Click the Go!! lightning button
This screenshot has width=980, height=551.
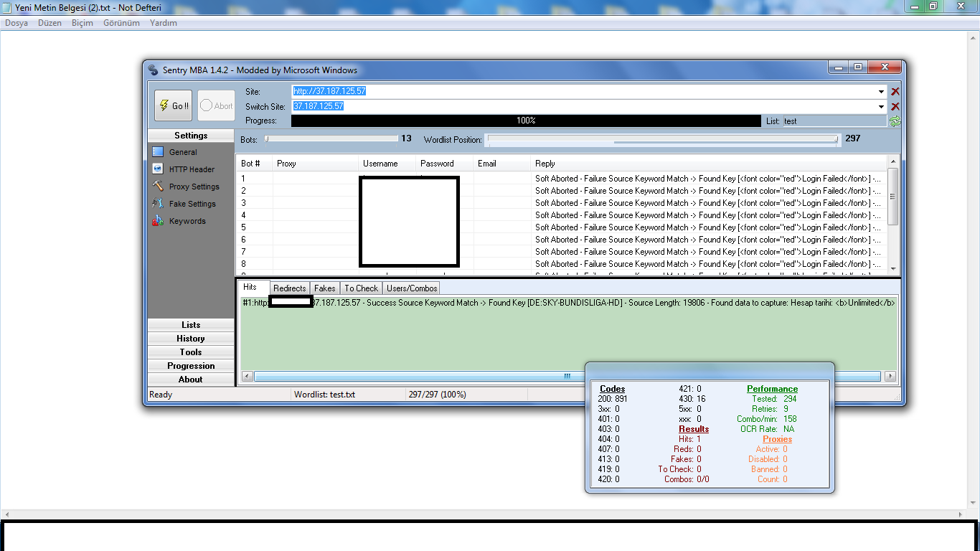(x=173, y=105)
